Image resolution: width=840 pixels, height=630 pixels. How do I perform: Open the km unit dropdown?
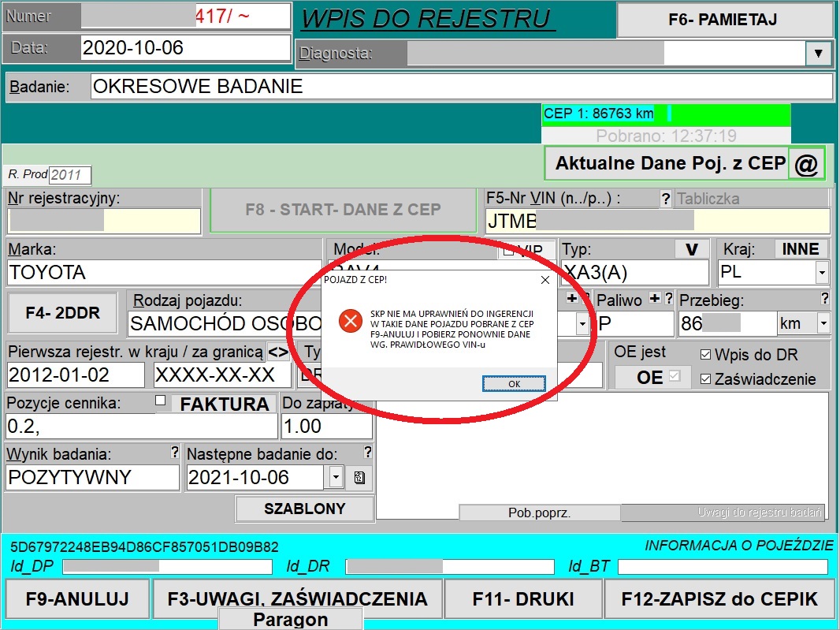click(x=823, y=323)
